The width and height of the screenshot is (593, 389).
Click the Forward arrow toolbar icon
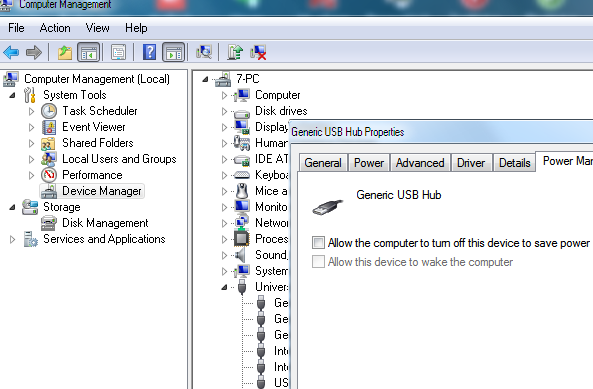pyautogui.click(x=34, y=52)
